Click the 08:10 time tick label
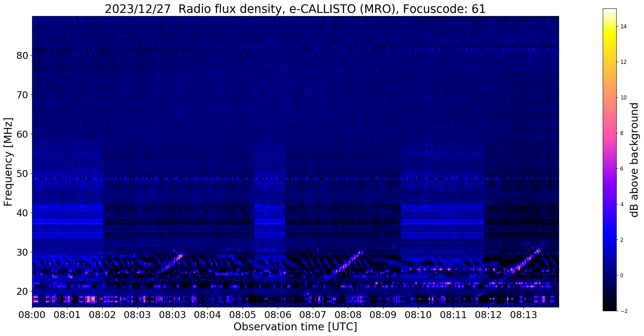 pyautogui.click(x=418, y=314)
